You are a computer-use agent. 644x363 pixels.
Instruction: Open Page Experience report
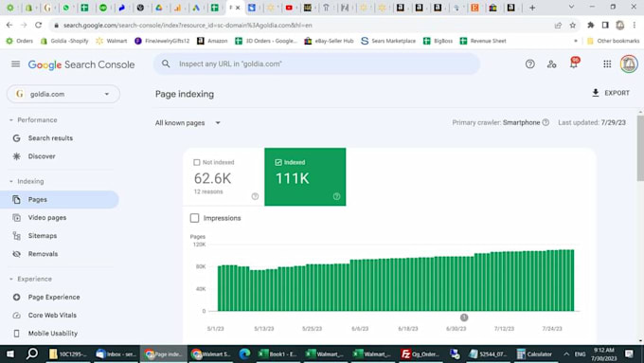(x=54, y=297)
